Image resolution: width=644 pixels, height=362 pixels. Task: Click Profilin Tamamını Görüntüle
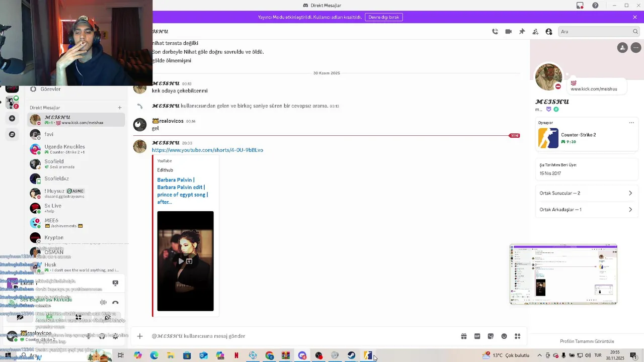click(x=587, y=341)
